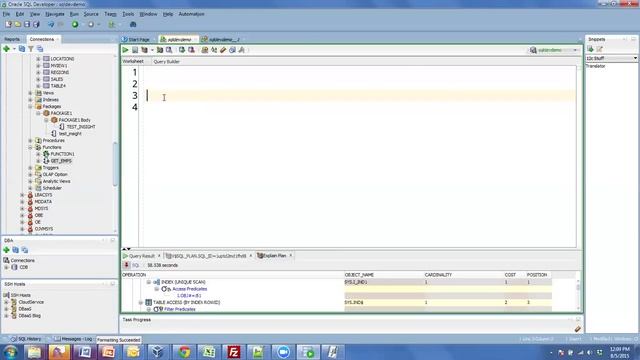Viewport: 640px width, 360px height.
Task: Switch to the Query Result tab
Action: tap(141, 256)
